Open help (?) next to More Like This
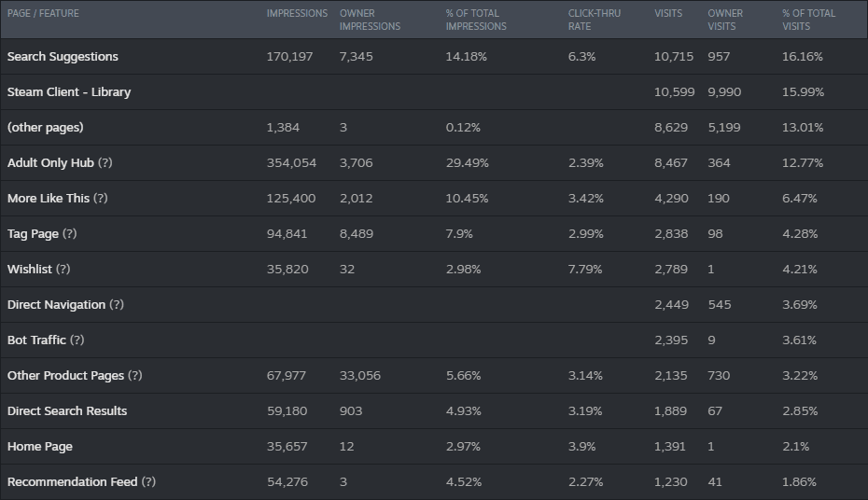 (100, 198)
